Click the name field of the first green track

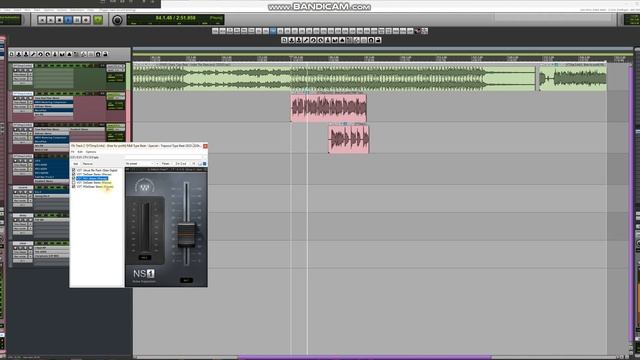click(22, 65)
